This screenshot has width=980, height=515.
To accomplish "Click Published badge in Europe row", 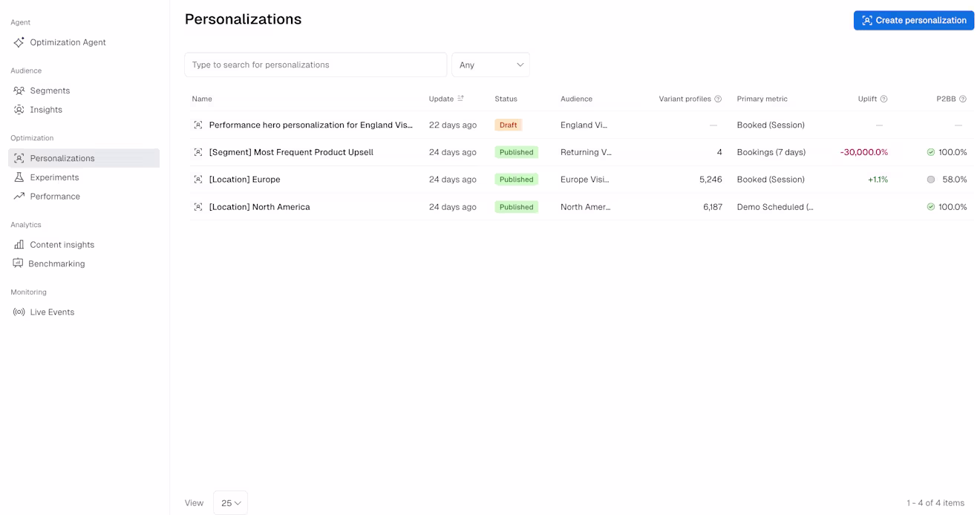I will [x=517, y=180].
